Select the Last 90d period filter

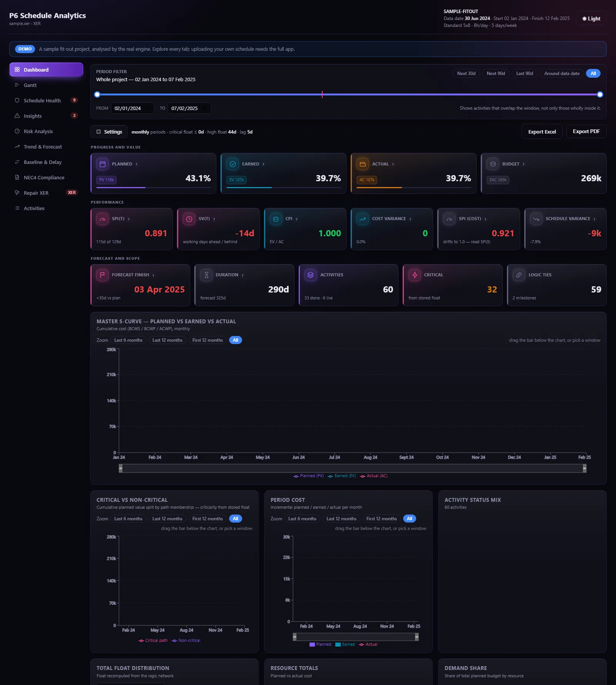524,74
